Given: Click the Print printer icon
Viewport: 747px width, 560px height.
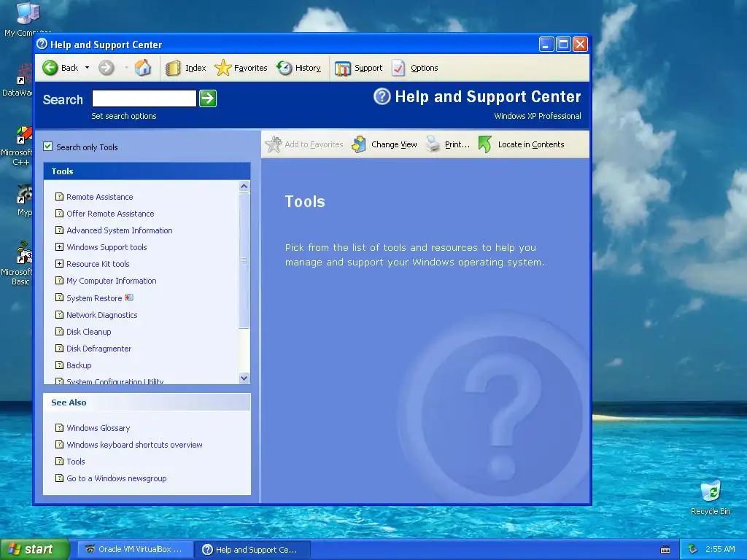Looking at the screenshot, I should coord(433,144).
